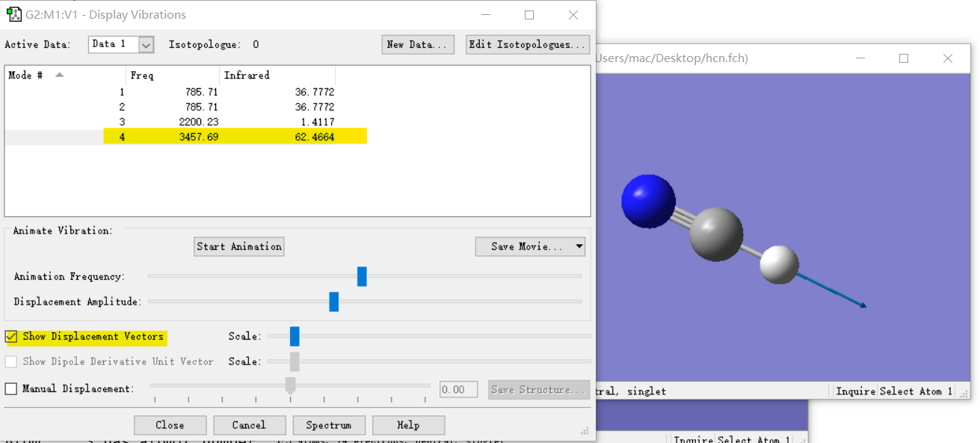Click the Animation Frequency slider handle

coord(363,276)
